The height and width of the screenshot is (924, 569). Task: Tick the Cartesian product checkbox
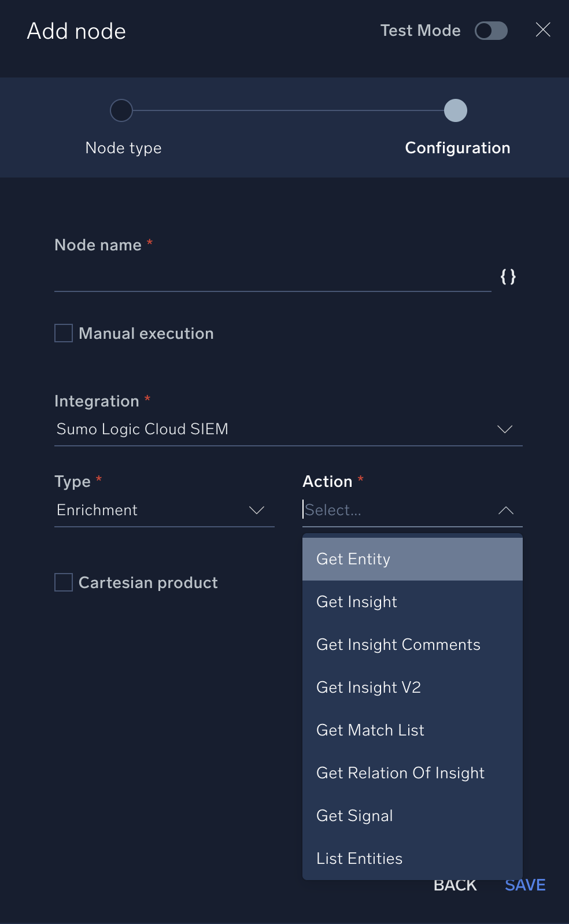pyautogui.click(x=64, y=582)
